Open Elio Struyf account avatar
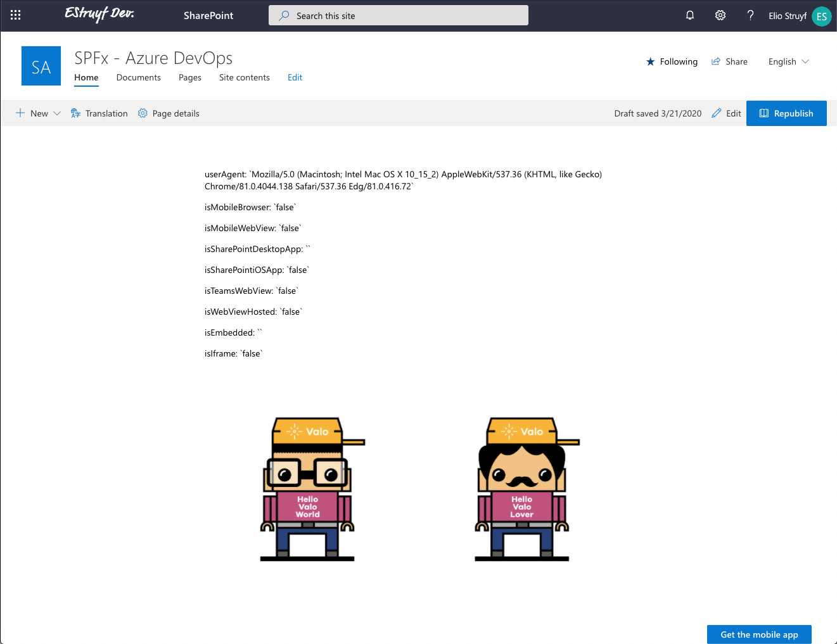The image size is (837, 644). 821,16
